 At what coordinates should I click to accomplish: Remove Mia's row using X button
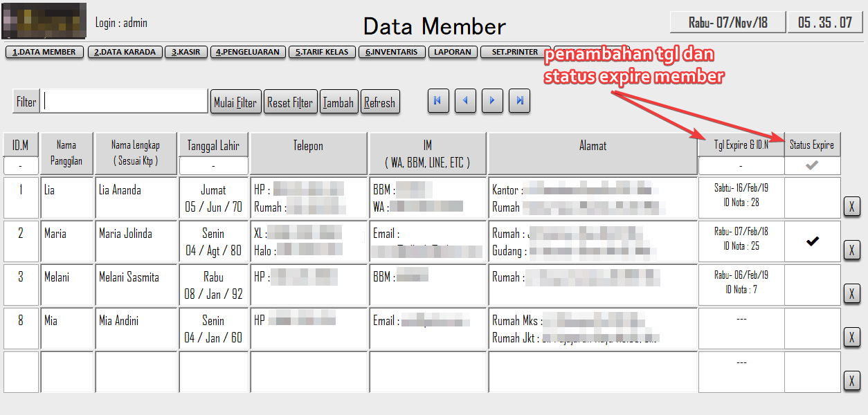[x=851, y=337]
